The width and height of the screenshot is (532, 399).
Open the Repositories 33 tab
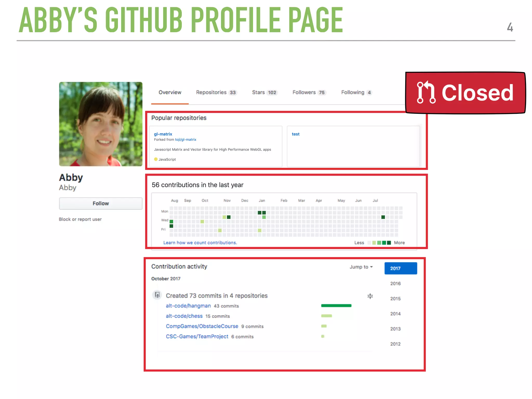pos(216,92)
